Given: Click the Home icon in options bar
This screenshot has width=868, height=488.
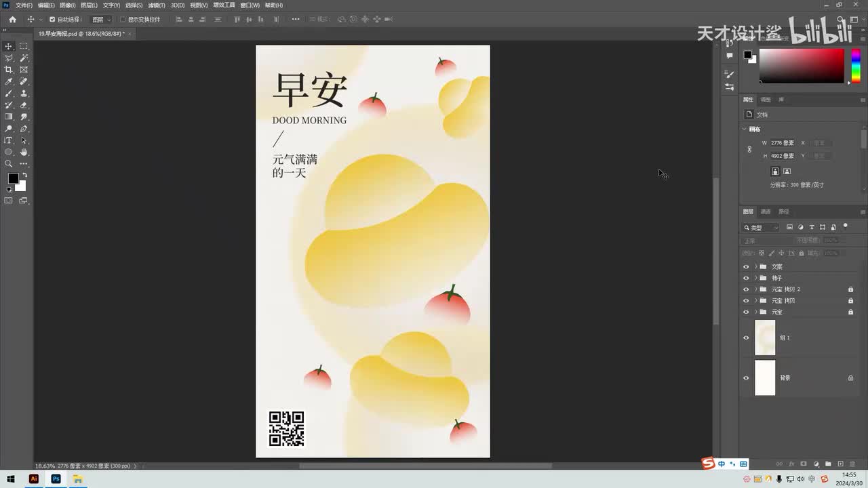Looking at the screenshot, I should coord(12,20).
